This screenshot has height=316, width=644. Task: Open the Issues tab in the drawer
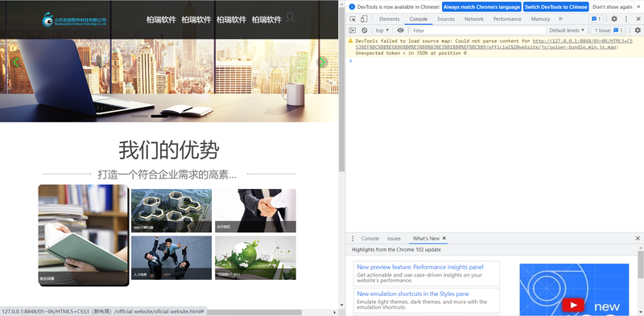394,239
